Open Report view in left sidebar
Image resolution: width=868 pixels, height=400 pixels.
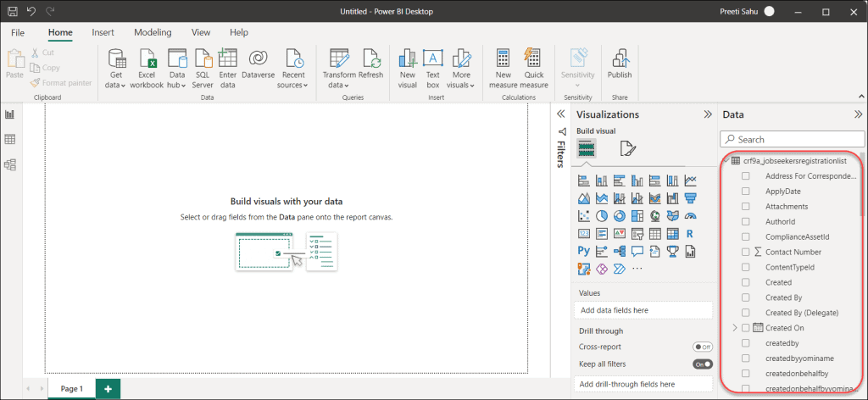[x=9, y=114]
